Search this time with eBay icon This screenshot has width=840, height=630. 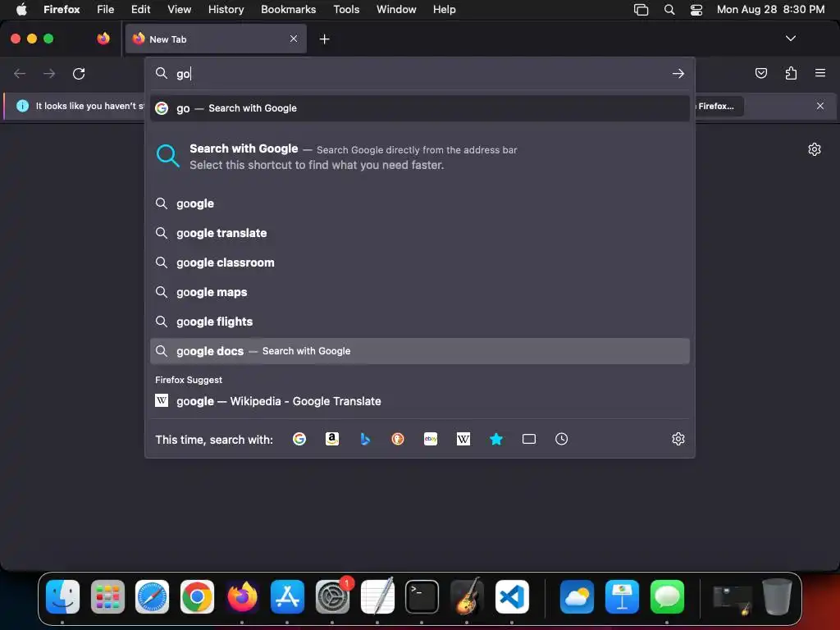[x=431, y=440]
